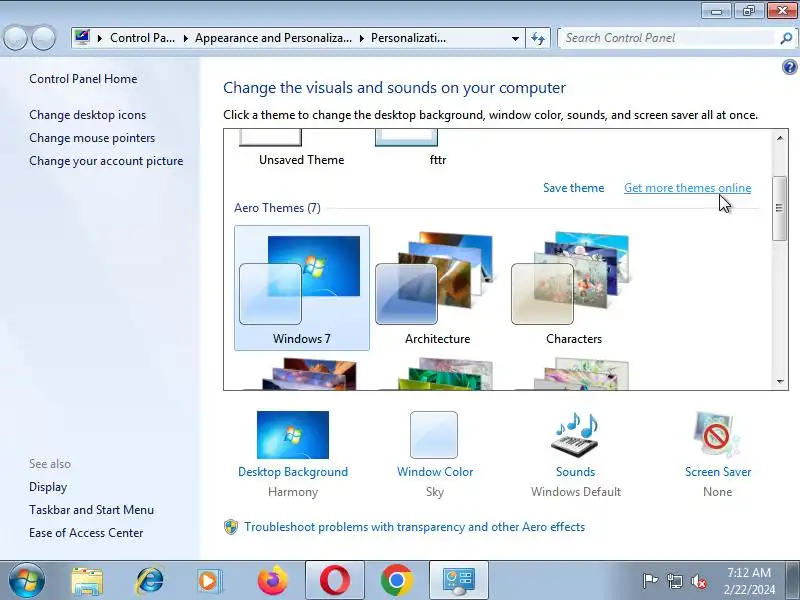The image size is (800, 600).
Task: Expand arrow after Appearance and Personalization breadcrumb
Action: pos(362,38)
